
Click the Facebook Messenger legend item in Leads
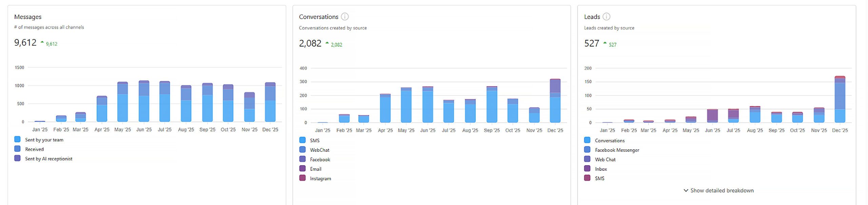(617, 150)
